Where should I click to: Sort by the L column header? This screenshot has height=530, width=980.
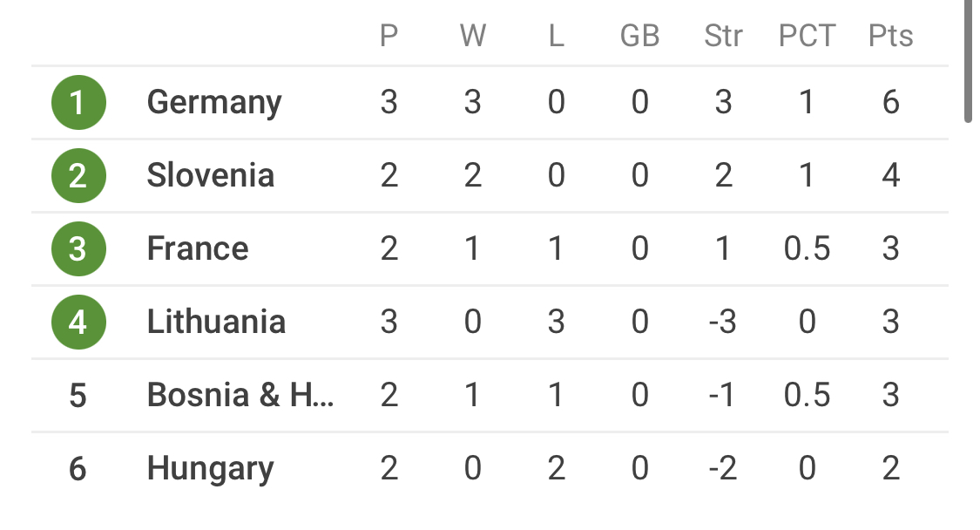click(556, 37)
